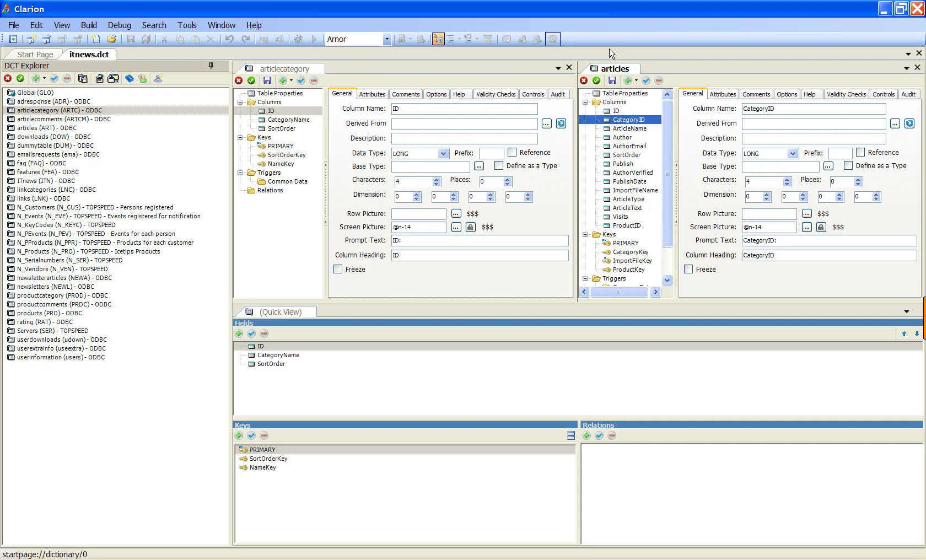Open Audit tab in articlecategory pane
Image resolution: width=926 pixels, height=560 pixels.
(x=558, y=94)
